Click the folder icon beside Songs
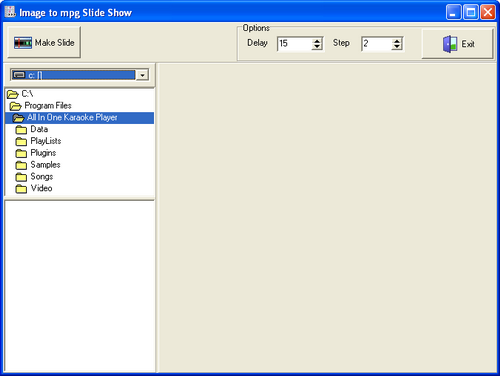 tap(21, 177)
